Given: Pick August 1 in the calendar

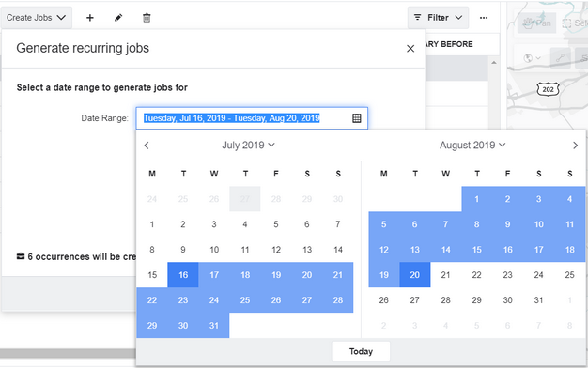Looking at the screenshot, I should [476, 199].
